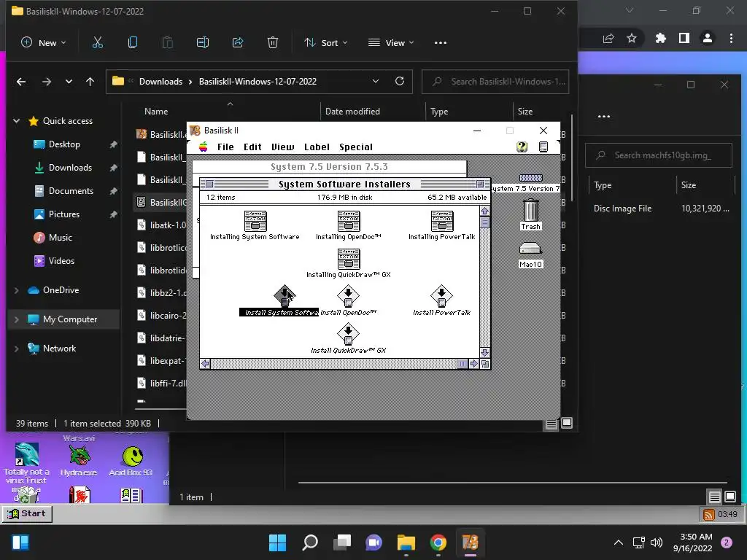
Task: Go up one folder level
Action: pyautogui.click(x=90, y=82)
